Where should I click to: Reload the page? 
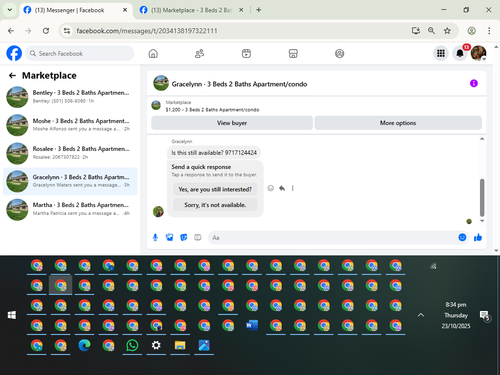pos(46,31)
